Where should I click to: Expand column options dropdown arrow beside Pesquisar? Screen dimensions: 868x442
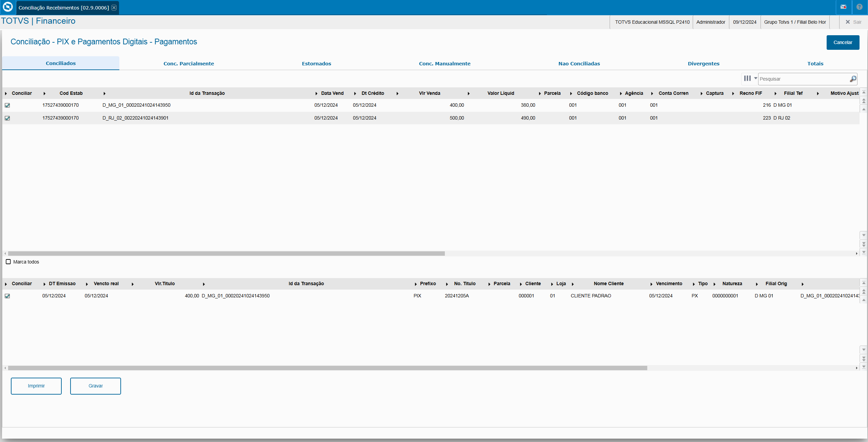coord(755,79)
